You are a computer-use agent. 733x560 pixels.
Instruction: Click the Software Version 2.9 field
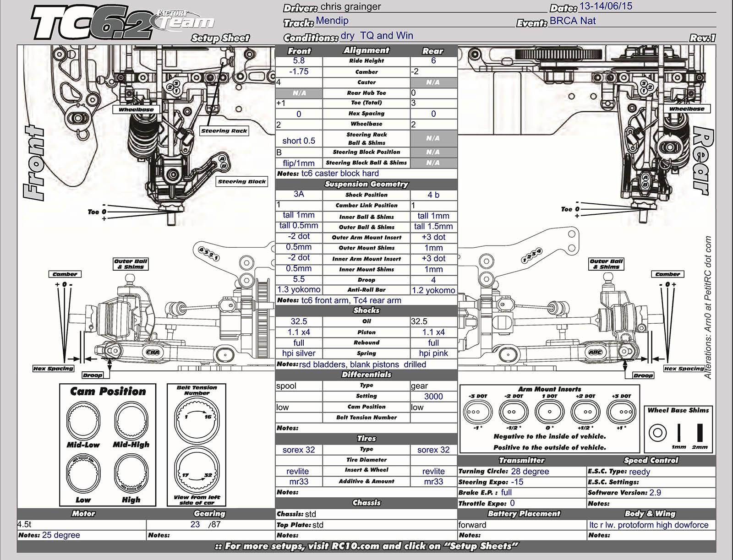(x=651, y=493)
